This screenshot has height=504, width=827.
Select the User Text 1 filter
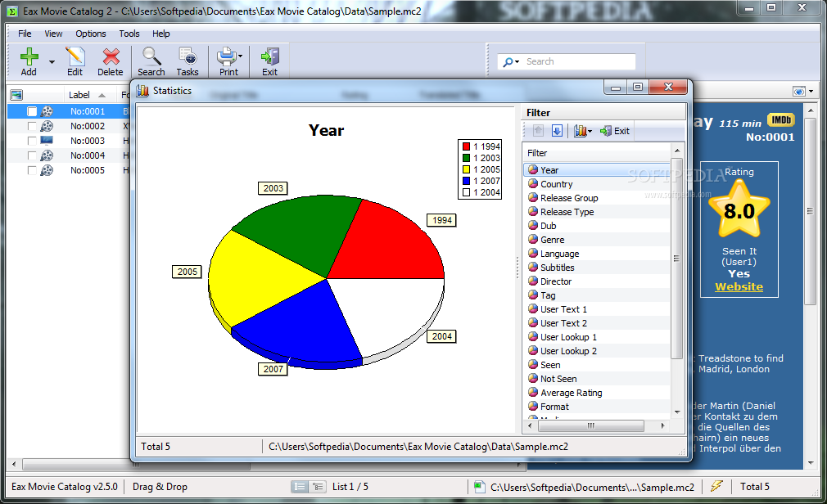tap(598, 309)
